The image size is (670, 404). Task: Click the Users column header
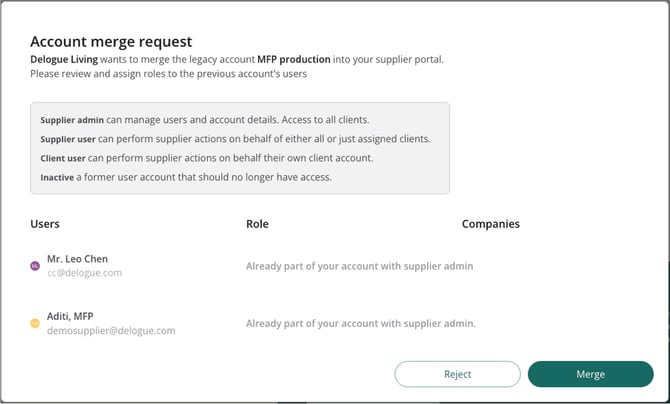tap(45, 224)
